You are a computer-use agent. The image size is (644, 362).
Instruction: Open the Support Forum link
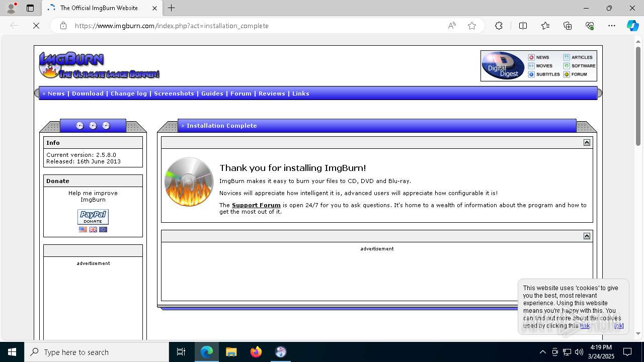[x=256, y=205]
